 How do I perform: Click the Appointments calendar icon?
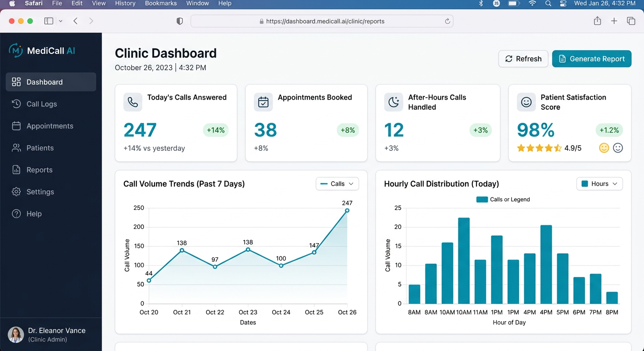point(16,126)
